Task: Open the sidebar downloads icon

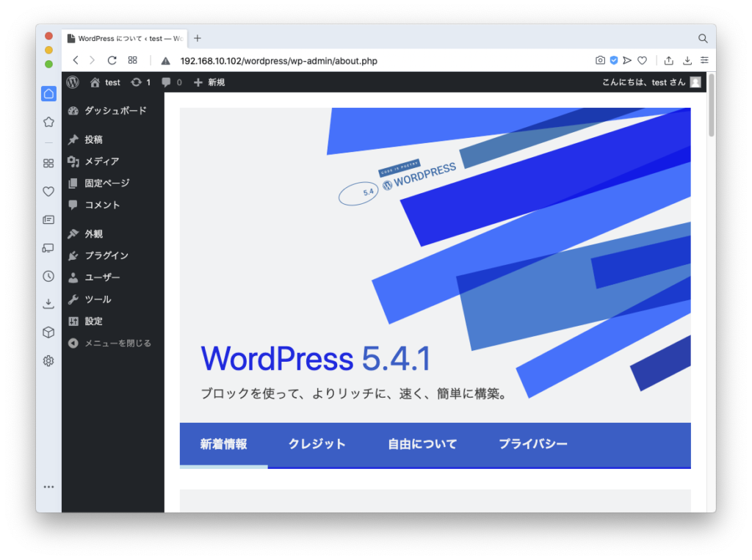Action: click(x=48, y=304)
